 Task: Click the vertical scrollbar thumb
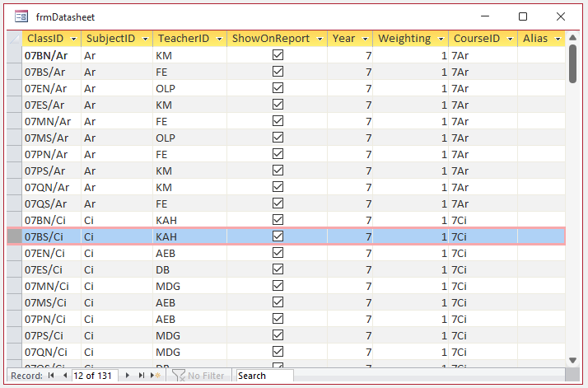pos(572,63)
